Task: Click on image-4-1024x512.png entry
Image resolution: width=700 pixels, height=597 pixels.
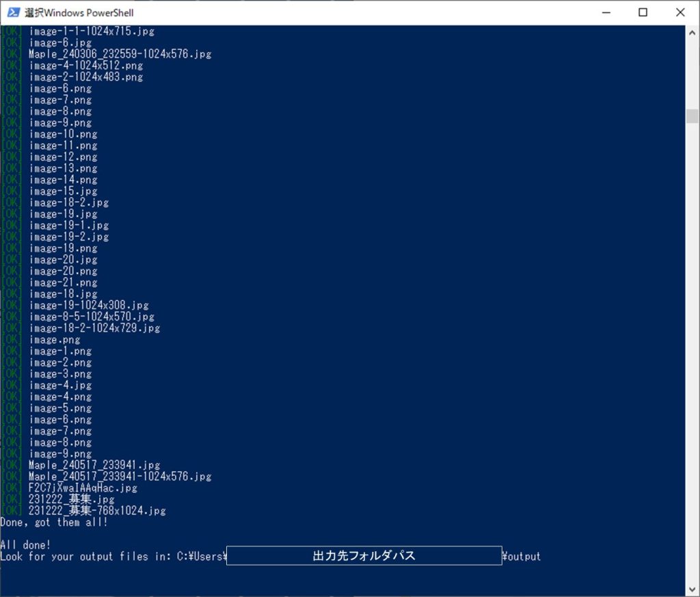Action: 86,66
